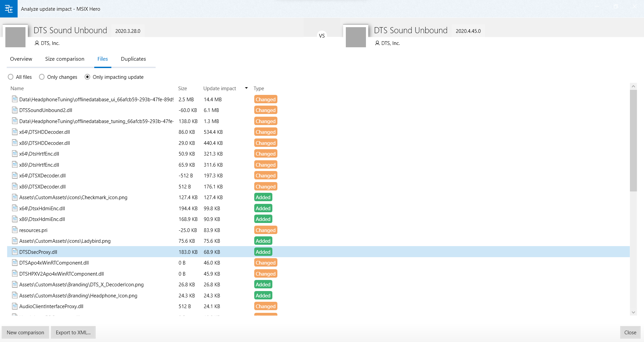Click version label 2020.3.28.0
The height and width of the screenshot is (342, 644).
coord(128,31)
